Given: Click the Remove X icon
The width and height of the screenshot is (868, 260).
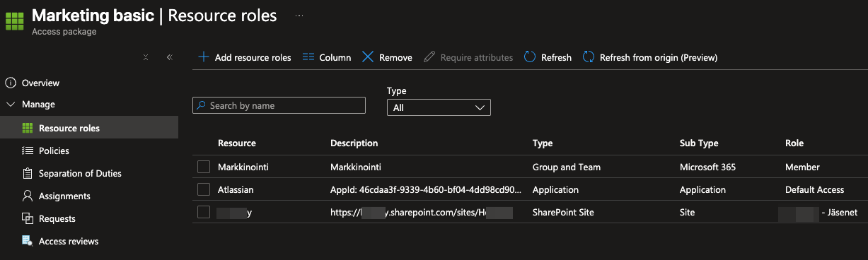Looking at the screenshot, I should [368, 57].
